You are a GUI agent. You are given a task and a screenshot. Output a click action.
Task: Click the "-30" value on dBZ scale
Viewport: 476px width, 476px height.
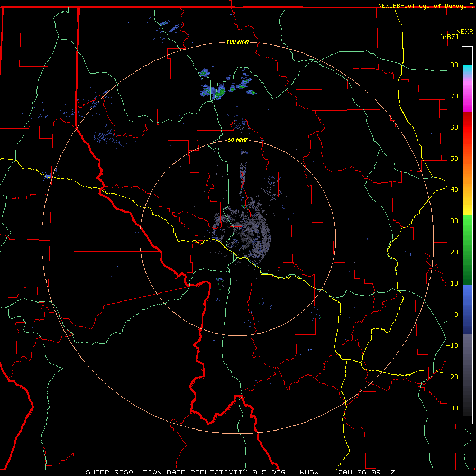coord(452,408)
